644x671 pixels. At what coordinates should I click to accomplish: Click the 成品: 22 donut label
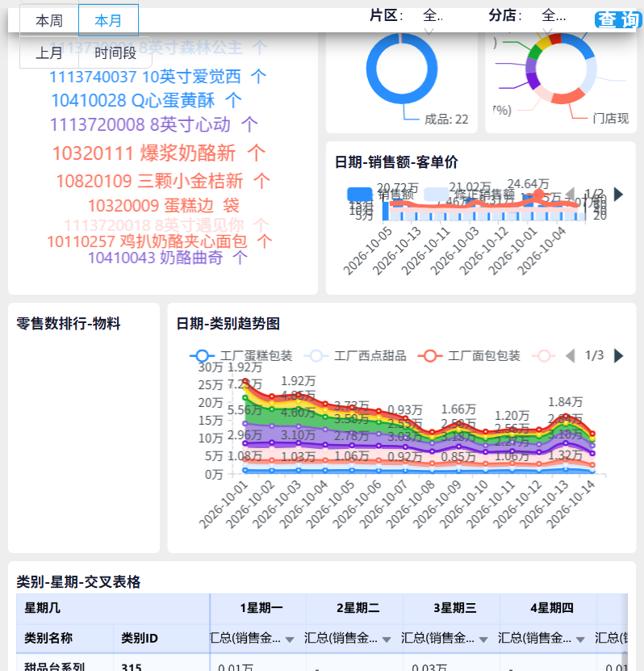point(446,120)
